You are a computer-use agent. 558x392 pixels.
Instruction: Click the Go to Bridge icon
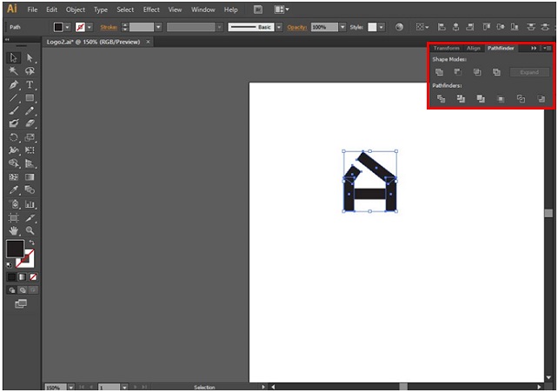pos(258,10)
